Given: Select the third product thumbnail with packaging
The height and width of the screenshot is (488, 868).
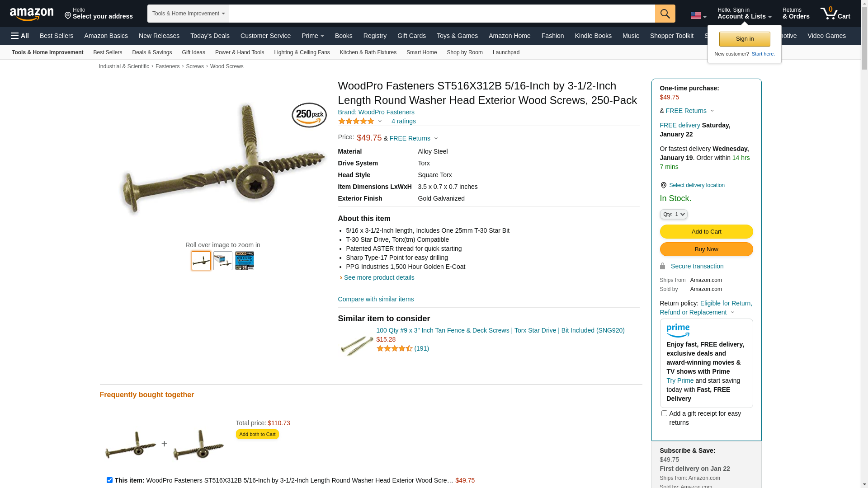Looking at the screenshot, I should [245, 261].
